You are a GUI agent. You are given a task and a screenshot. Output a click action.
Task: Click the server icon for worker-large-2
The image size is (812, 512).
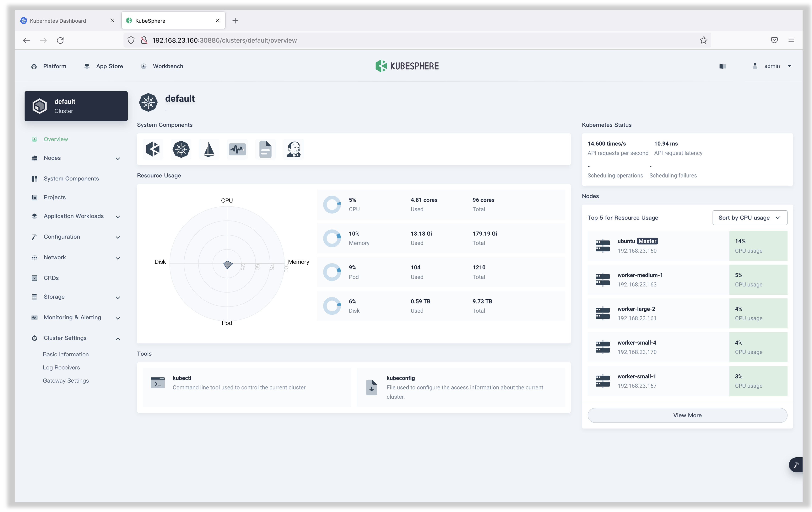click(602, 313)
